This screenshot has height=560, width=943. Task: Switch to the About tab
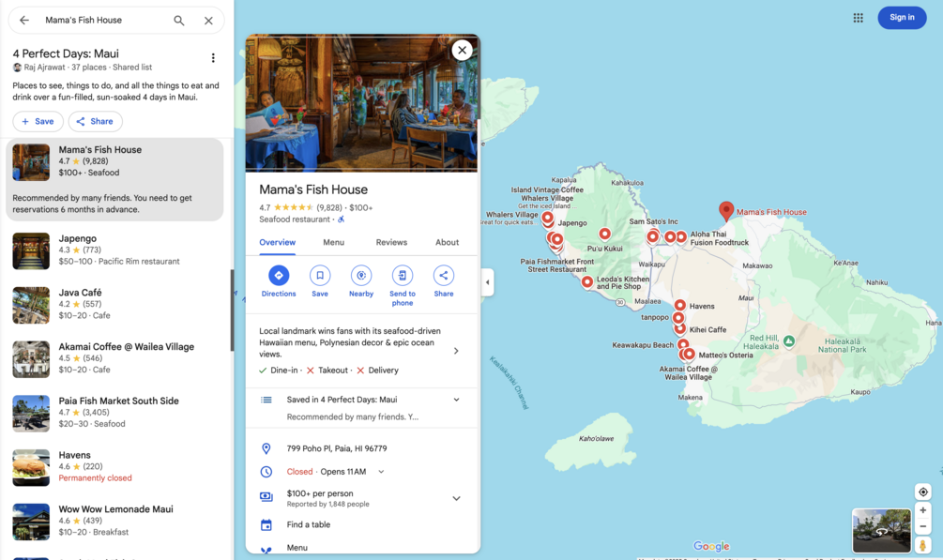(447, 242)
